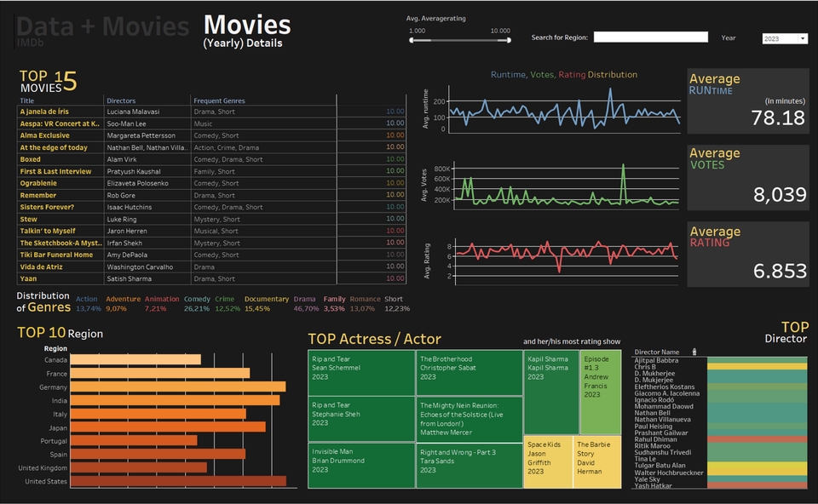
Task: Click the Search for Region input box
Action: pyautogui.click(x=650, y=37)
